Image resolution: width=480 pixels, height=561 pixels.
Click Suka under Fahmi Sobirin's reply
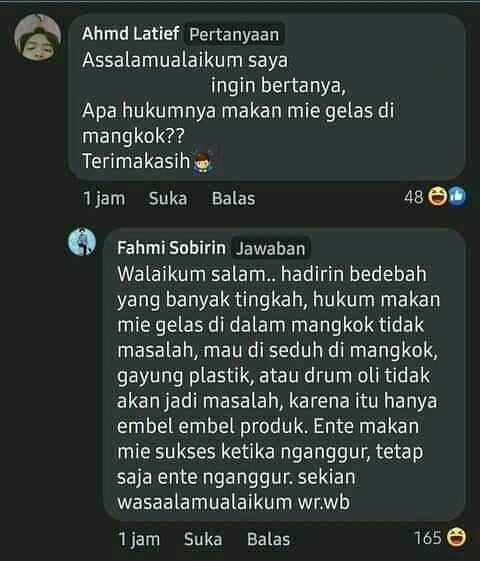click(x=203, y=539)
